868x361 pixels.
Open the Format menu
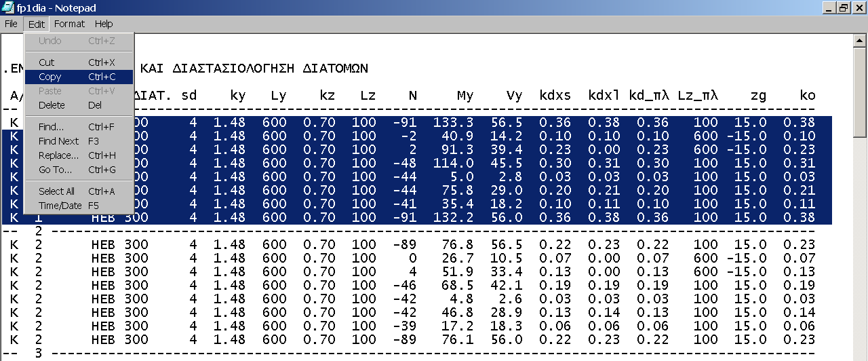(x=70, y=24)
